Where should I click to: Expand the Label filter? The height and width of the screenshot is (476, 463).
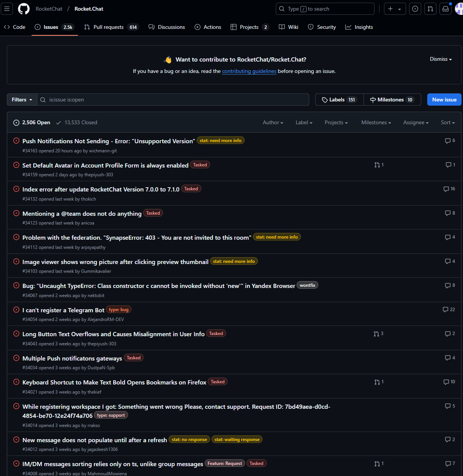304,123
